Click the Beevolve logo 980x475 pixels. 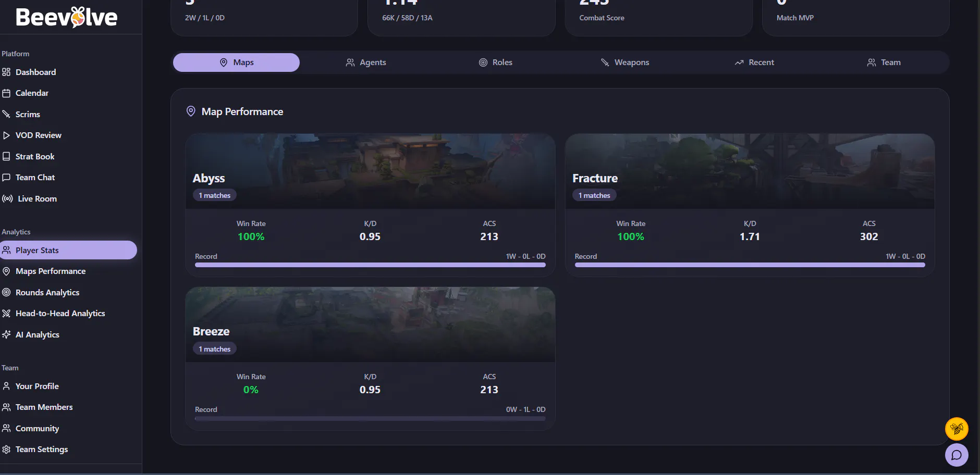[x=67, y=17]
